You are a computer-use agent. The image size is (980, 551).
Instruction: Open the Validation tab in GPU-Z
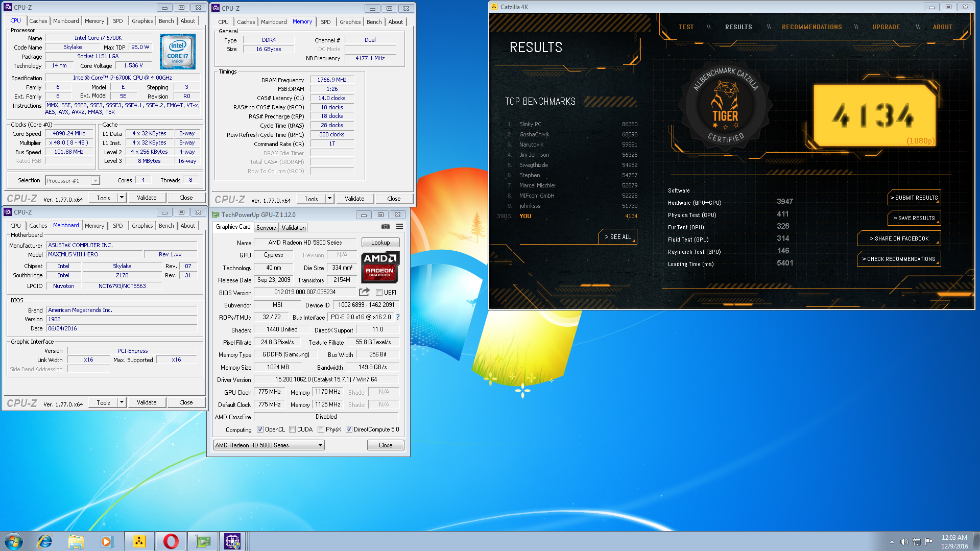coord(293,228)
